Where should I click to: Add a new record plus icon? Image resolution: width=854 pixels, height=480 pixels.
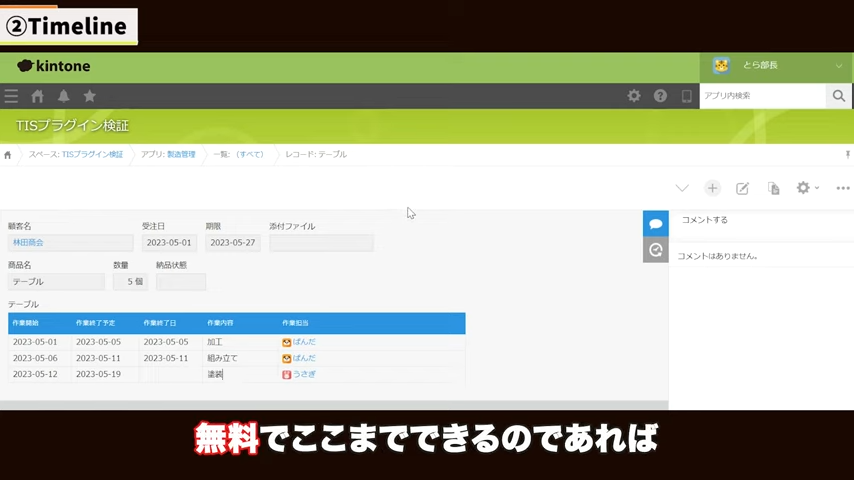click(x=712, y=189)
